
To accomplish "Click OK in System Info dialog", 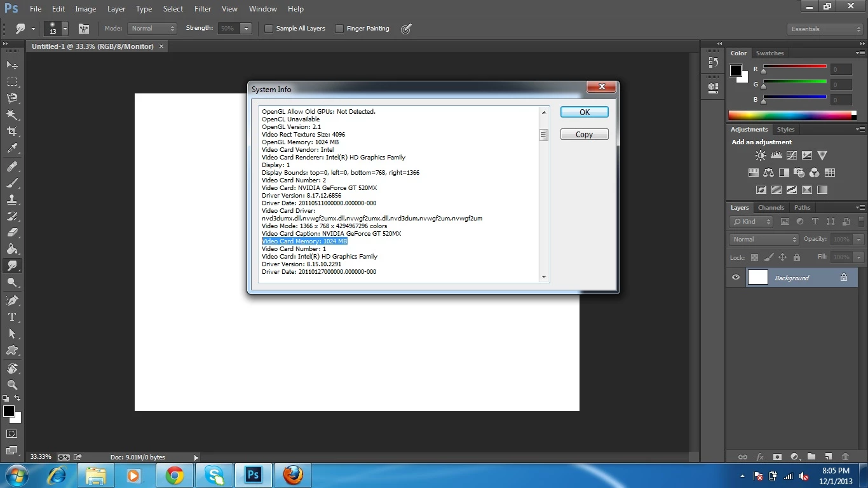I will (585, 112).
